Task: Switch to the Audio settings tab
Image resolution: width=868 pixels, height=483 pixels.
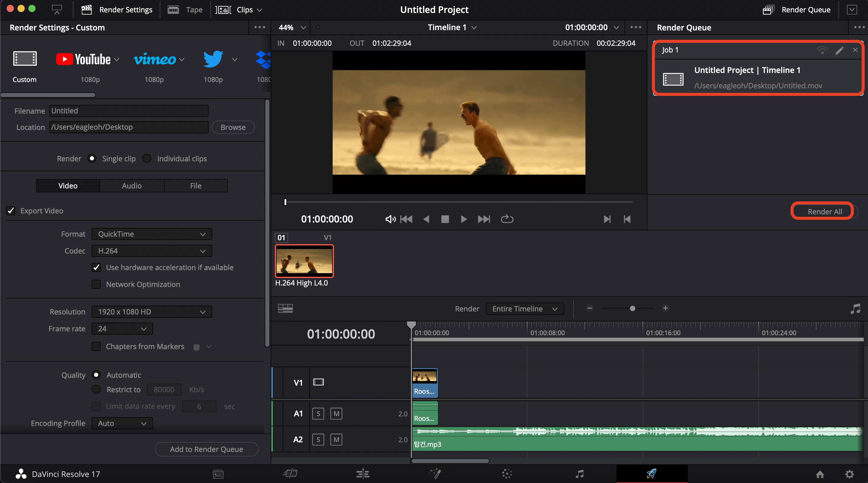Action: pyautogui.click(x=131, y=186)
